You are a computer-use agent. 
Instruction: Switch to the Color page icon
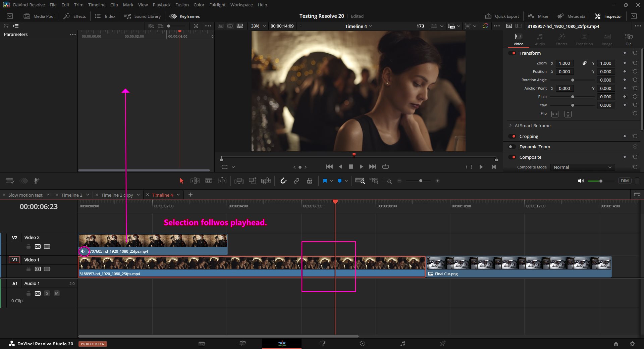click(362, 343)
